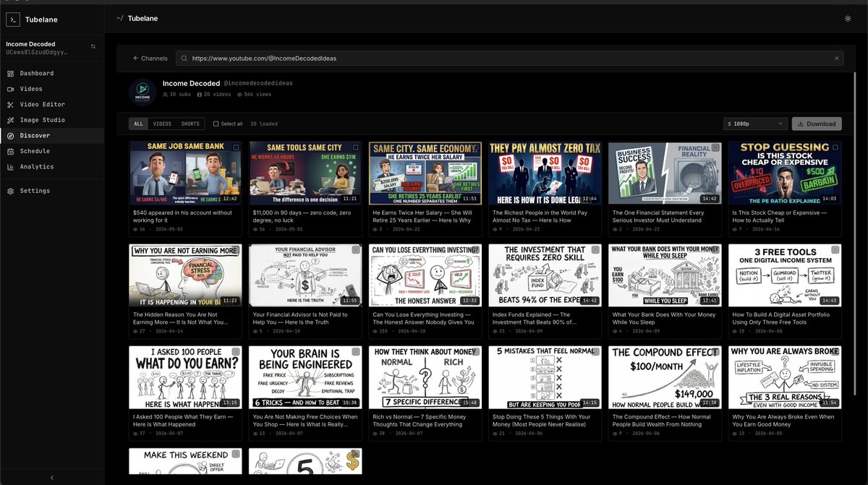Click title 'Index Funds Explained'

tap(535, 319)
